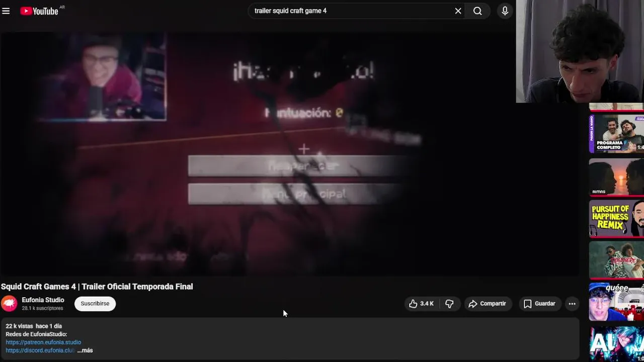The width and height of the screenshot is (644, 362).
Task: Open the 'quéee' suggested video thumbnail
Action: coord(616,302)
